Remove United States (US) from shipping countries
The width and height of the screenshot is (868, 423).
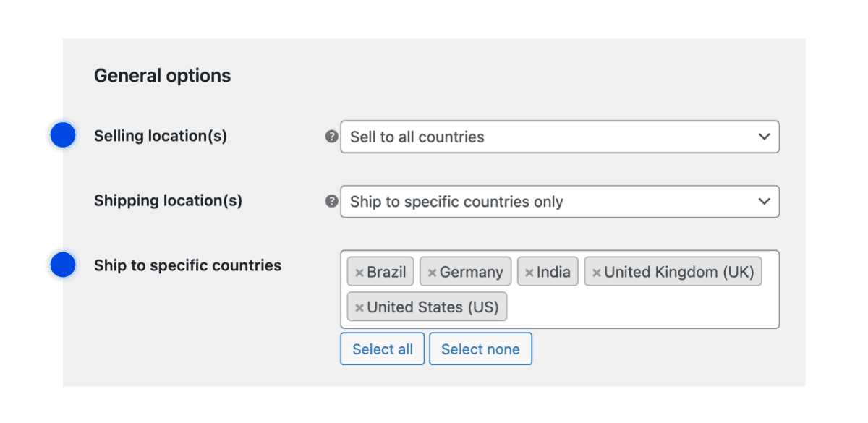pyautogui.click(x=359, y=307)
